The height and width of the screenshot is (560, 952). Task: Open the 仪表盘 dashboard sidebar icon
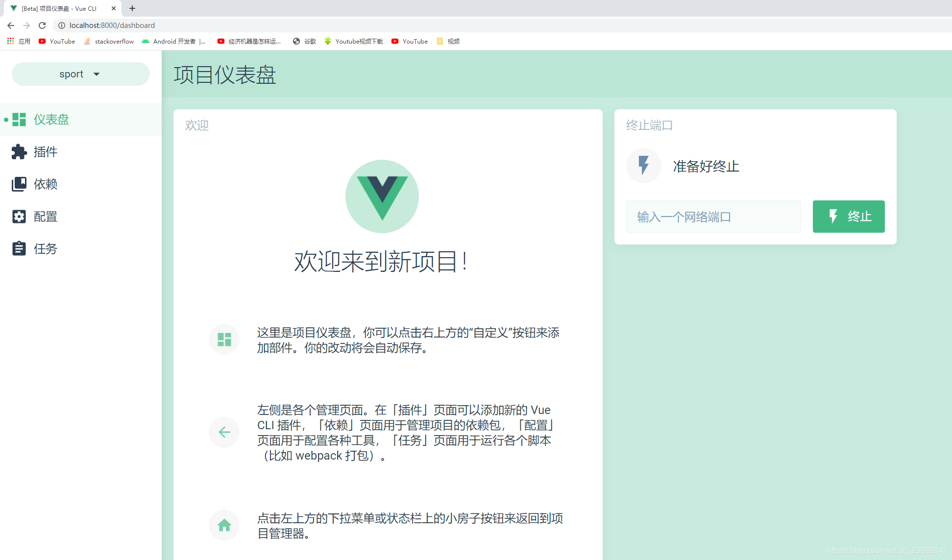tap(19, 119)
